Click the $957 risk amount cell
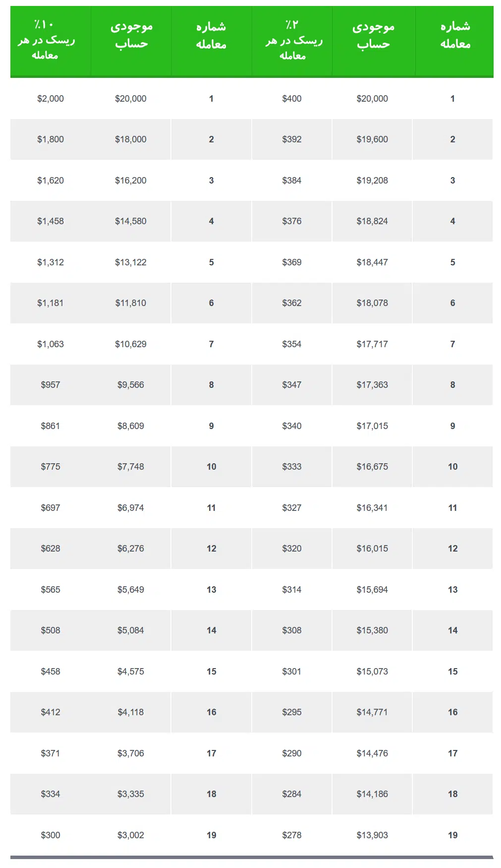 click(51, 385)
